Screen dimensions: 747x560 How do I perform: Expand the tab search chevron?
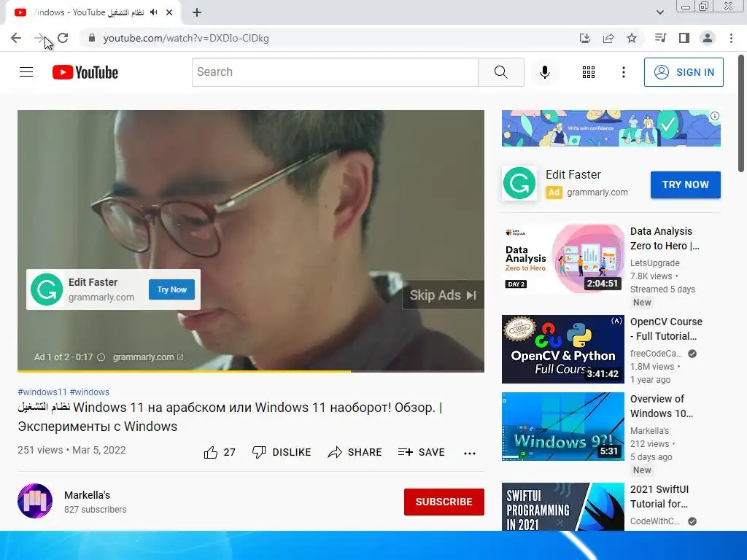click(x=659, y=12)
